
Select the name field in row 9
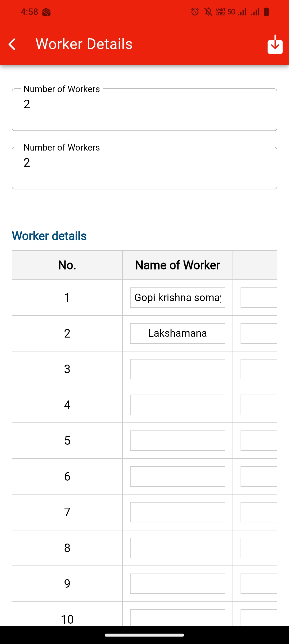(177, 584)
